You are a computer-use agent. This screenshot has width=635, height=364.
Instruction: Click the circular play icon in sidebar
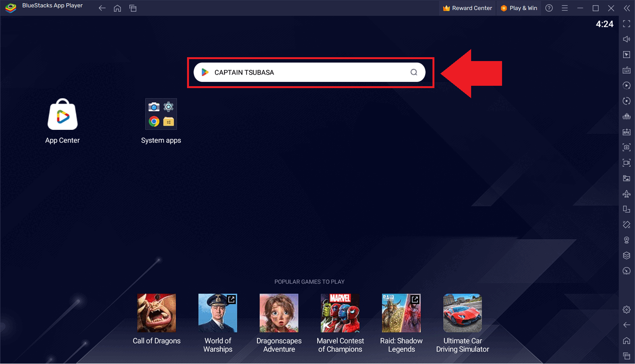[x=626, y=85]
